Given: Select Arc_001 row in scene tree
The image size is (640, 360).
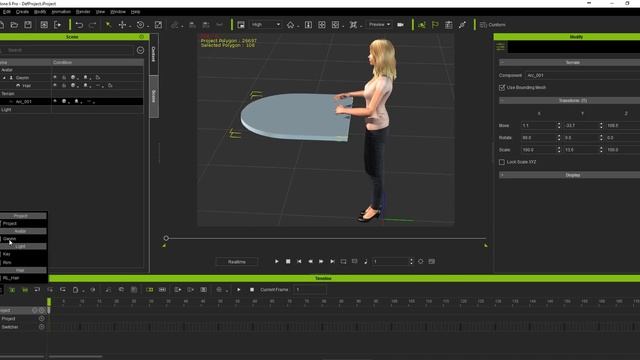Looking at the screenshot, I should point(71,101).
